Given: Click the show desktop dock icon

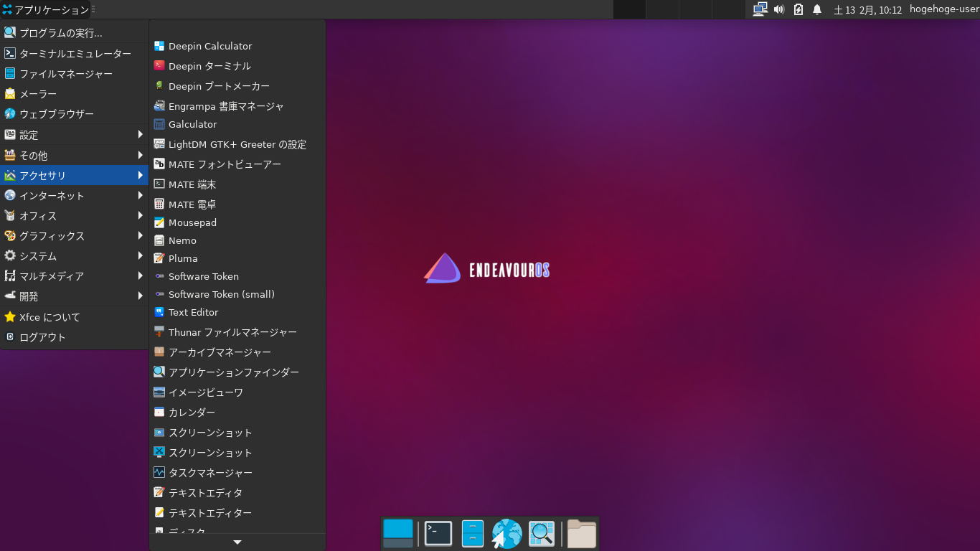Looking at the screenshot, I should pyautogui.click(x=398, y=534).
